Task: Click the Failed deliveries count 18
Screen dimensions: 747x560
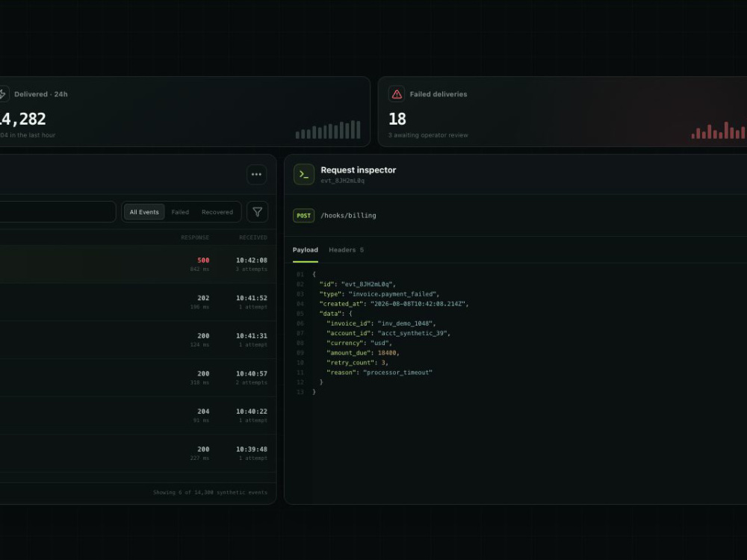Action: tap(397, 119)
